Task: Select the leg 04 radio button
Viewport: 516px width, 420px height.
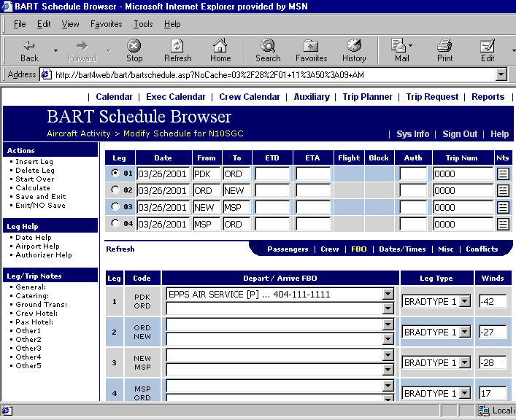Action: (114, 224)
